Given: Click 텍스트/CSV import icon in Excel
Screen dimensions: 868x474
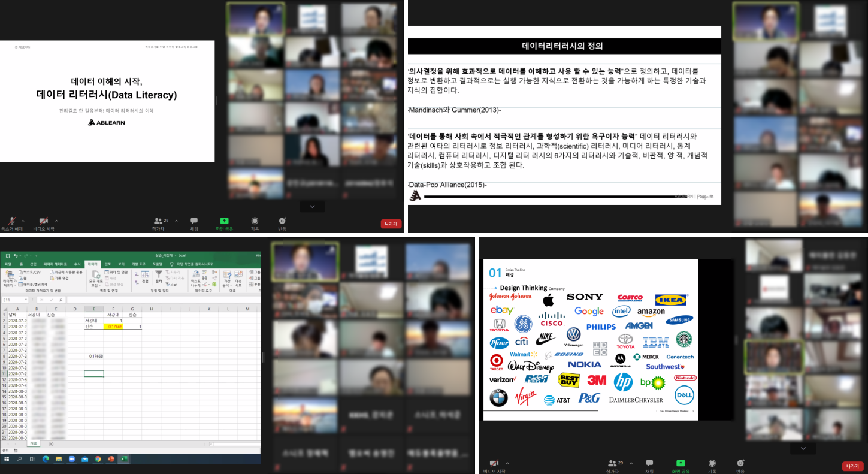Looking at the screenshot, I should pos(30,272).
